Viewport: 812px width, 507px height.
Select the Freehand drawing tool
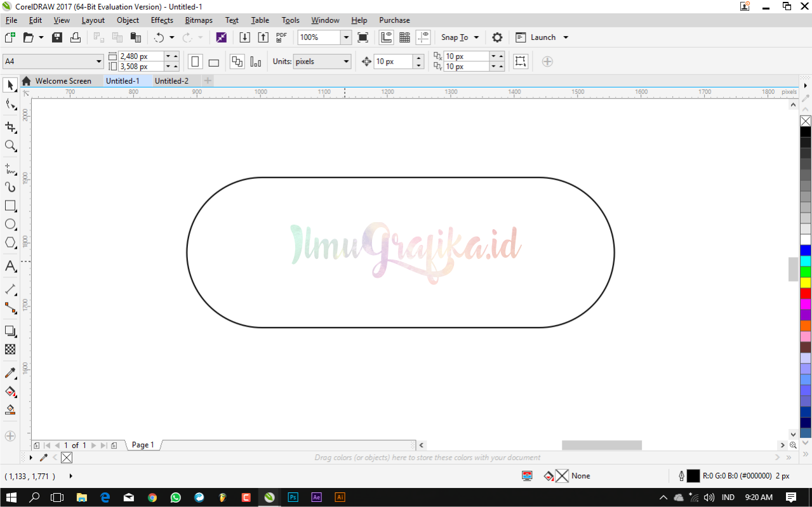click(10, 169)
